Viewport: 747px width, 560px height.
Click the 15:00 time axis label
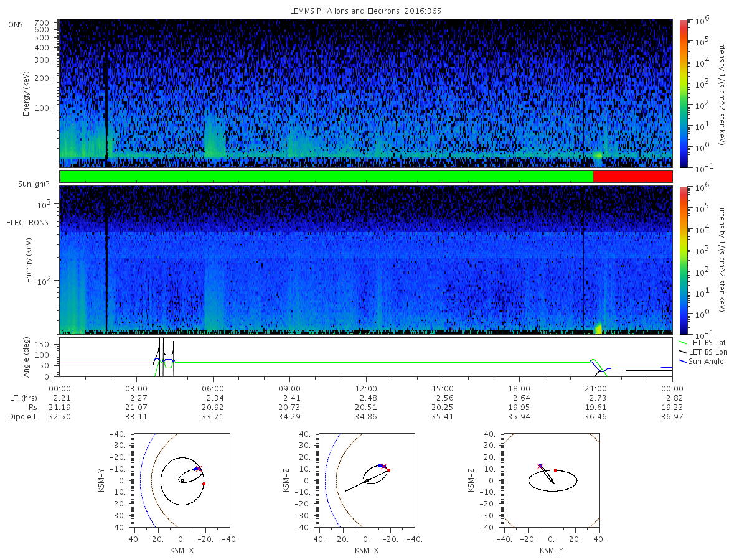pos(443,388)
